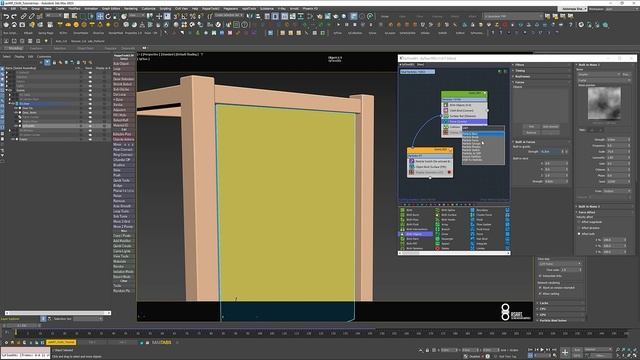Image resolution: width=640 pixels, height=360 pixels.
Task: Activate the Select and Rotate tool
Action: point(108,16)
